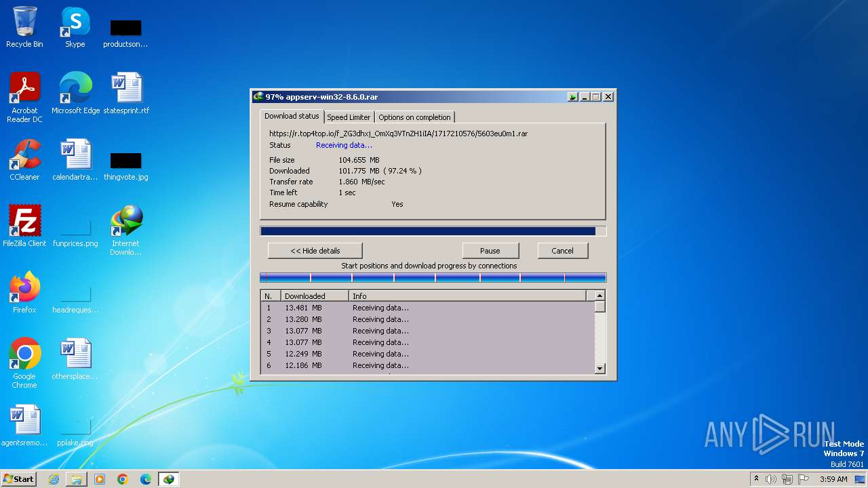Open headreques desktop file

[x=75, y=299]
